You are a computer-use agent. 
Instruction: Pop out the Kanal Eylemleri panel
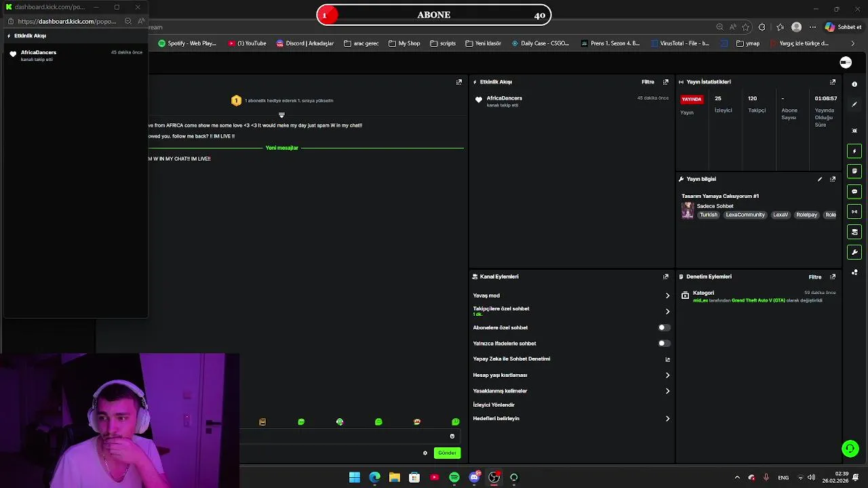pos(665,277)
